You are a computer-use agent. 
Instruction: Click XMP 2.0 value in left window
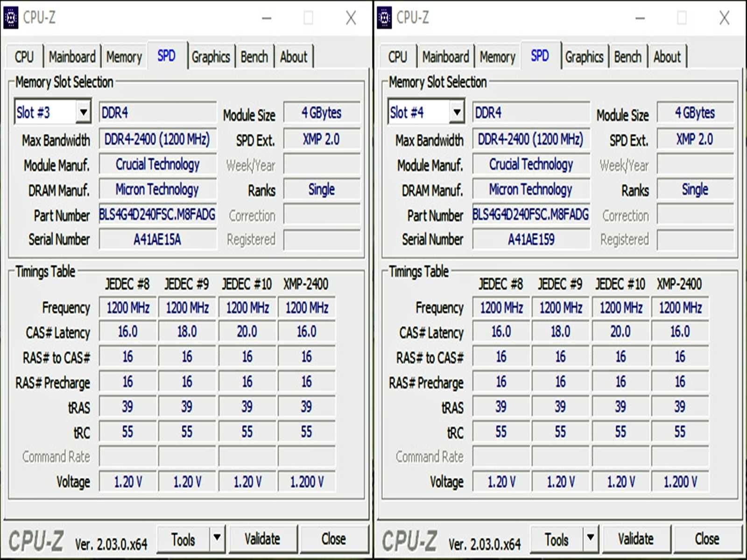tap(322, 139)
